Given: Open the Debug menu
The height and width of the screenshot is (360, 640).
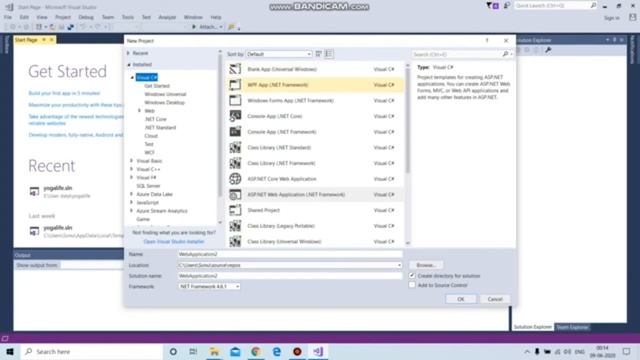Looking at the screenshot, I should 86,18.
